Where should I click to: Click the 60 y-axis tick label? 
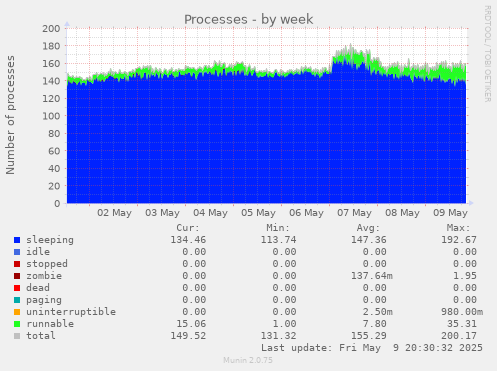pos(54,151)
